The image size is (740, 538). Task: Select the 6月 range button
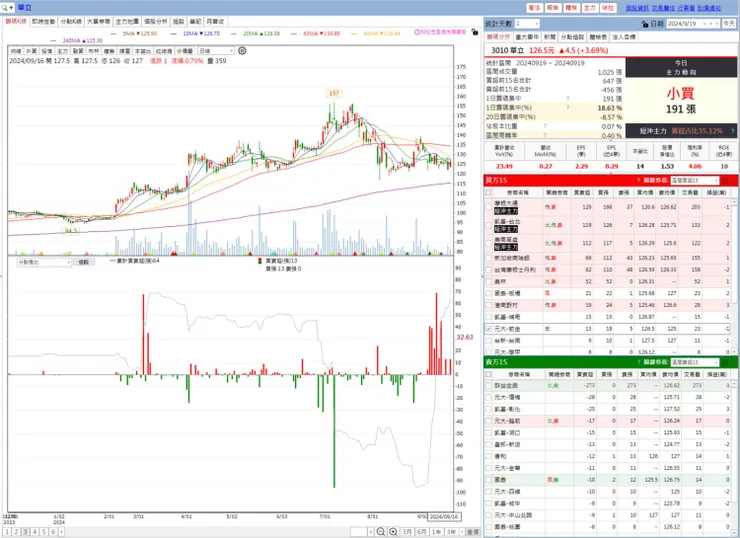(421, 532)
